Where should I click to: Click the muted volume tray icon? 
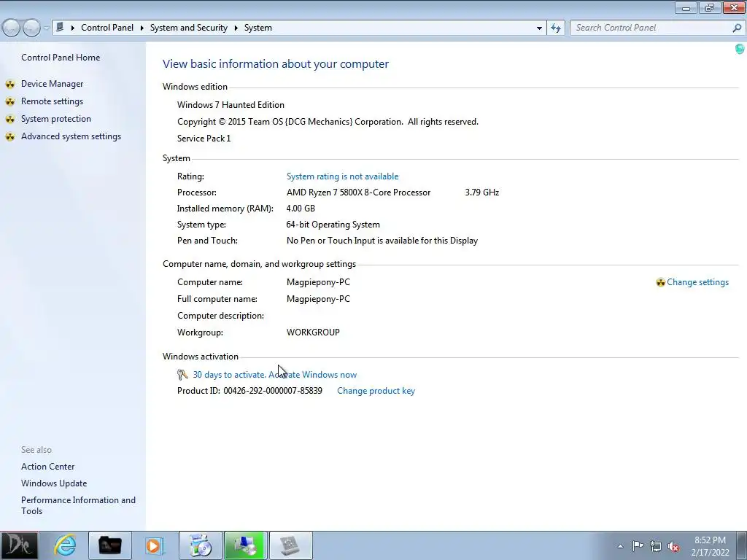(673, 546)
